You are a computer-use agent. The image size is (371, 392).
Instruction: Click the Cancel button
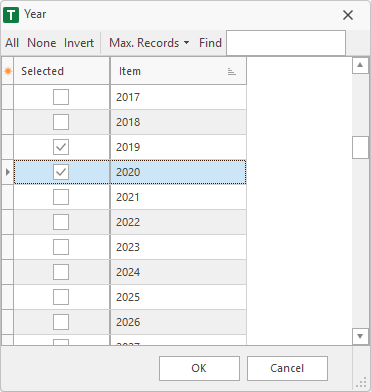(x=287, y=368)
